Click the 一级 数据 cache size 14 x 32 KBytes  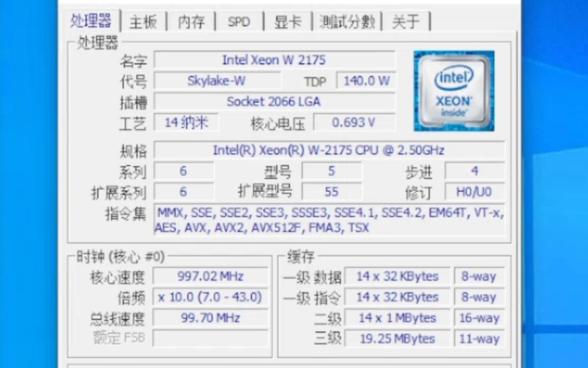point(397,276)
